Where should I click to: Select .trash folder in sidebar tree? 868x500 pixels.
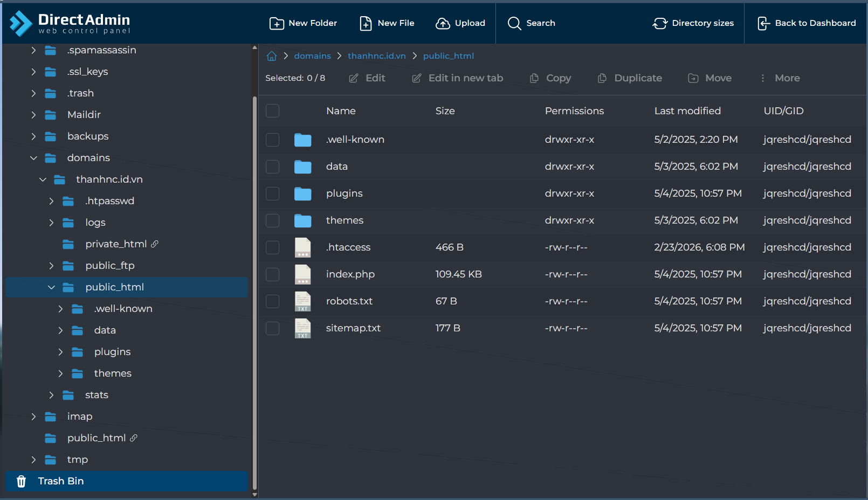coord(81,93)
